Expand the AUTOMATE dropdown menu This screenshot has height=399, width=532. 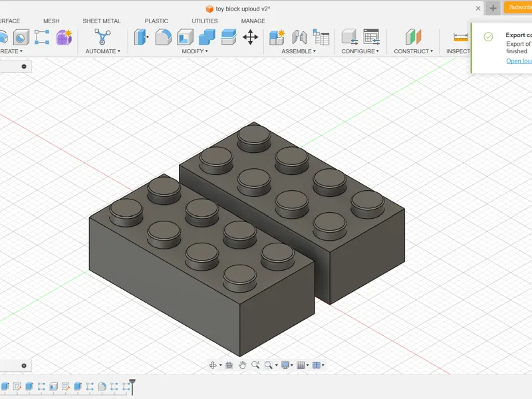coord(103,51)
